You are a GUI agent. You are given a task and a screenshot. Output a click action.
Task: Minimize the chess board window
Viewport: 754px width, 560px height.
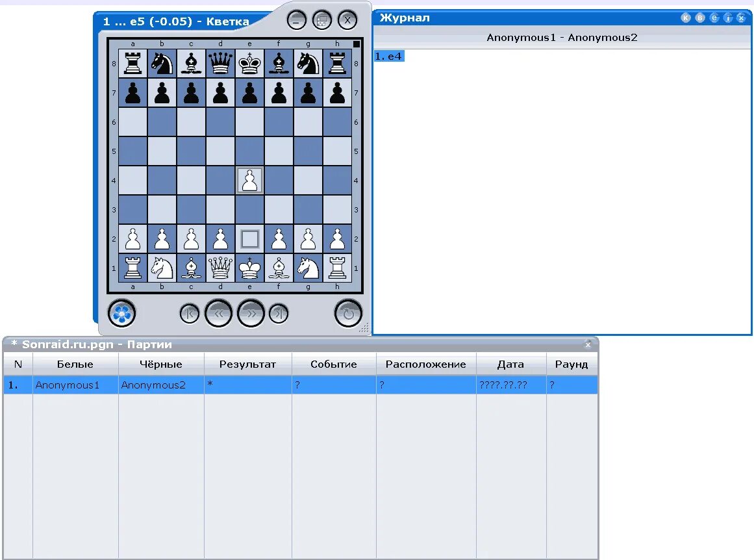click(x=297, y=20)
